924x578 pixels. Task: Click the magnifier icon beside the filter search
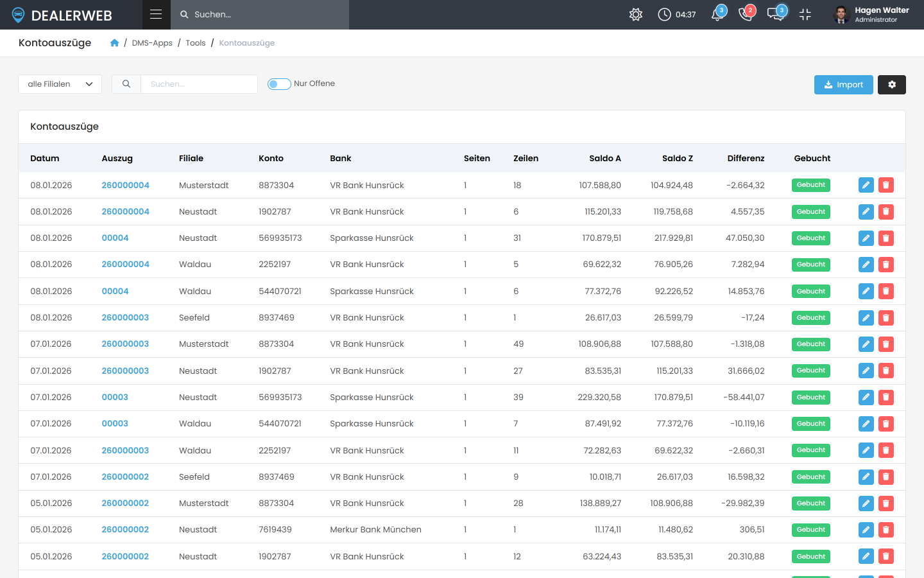[126, 84]
